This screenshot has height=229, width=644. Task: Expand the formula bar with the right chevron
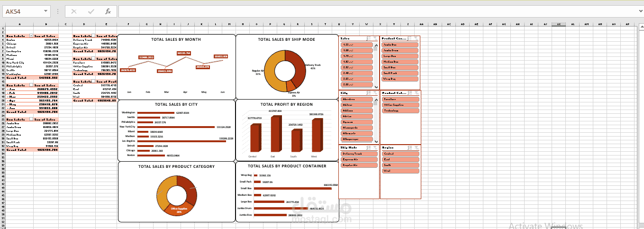tap(640, 11)
